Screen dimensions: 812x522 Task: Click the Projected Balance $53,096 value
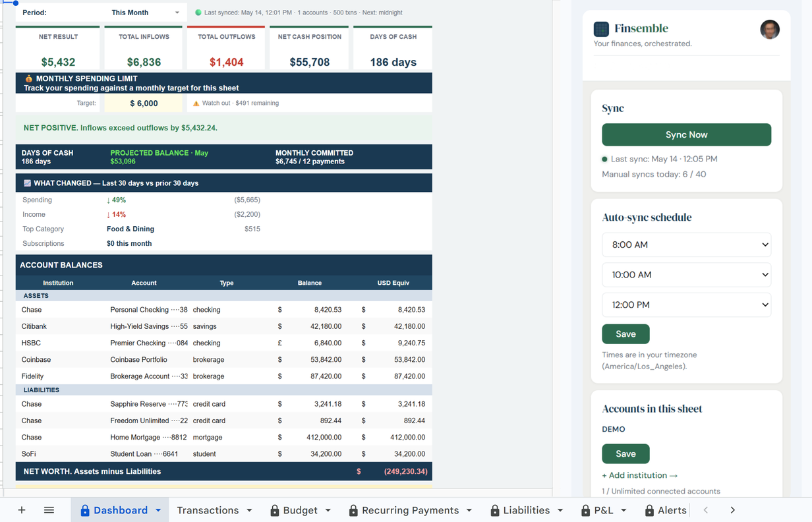point(123,161)
